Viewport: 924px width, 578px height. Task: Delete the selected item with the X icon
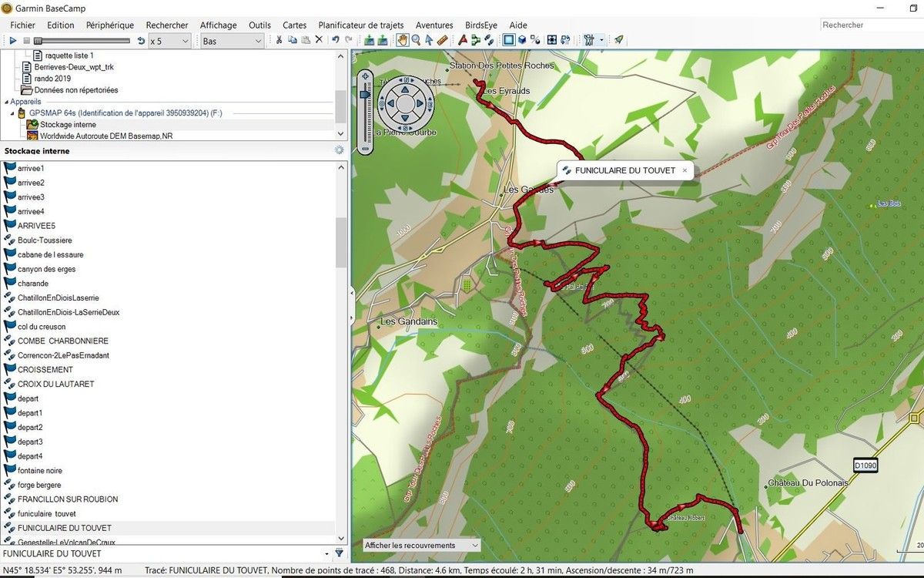(x=319, y=40)
